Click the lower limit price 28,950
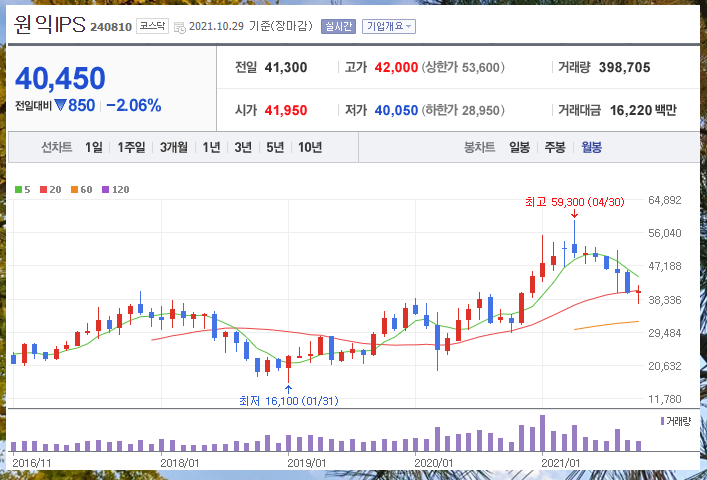 481,110
